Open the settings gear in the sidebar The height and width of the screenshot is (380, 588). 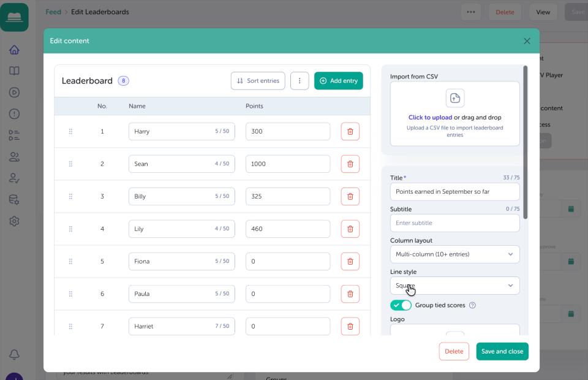tap(14, 221)
